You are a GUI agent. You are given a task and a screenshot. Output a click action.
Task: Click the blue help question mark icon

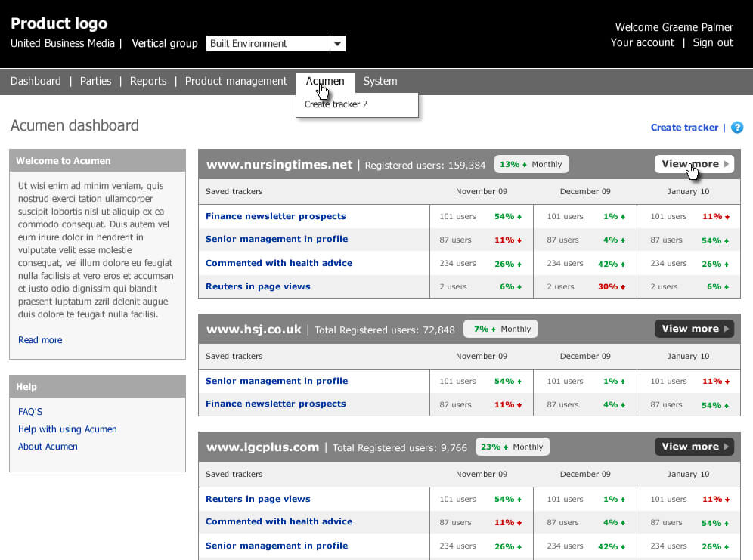tap(737, 128)
